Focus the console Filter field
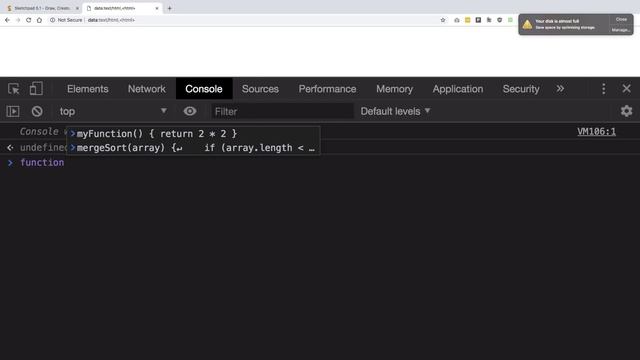 [282, 111]
